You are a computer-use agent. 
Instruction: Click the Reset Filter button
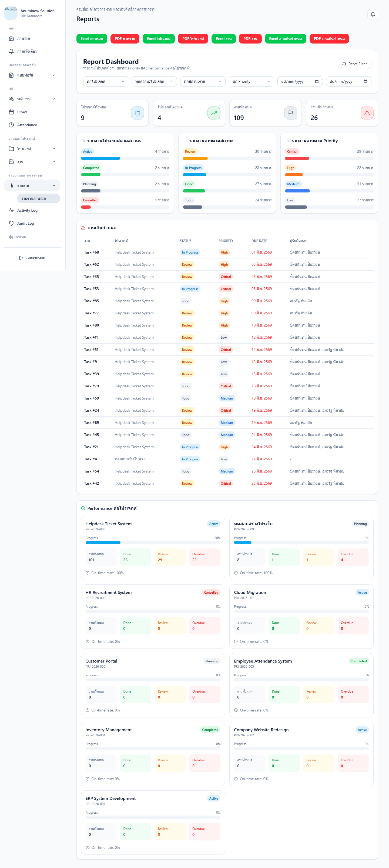pos(354,64)
